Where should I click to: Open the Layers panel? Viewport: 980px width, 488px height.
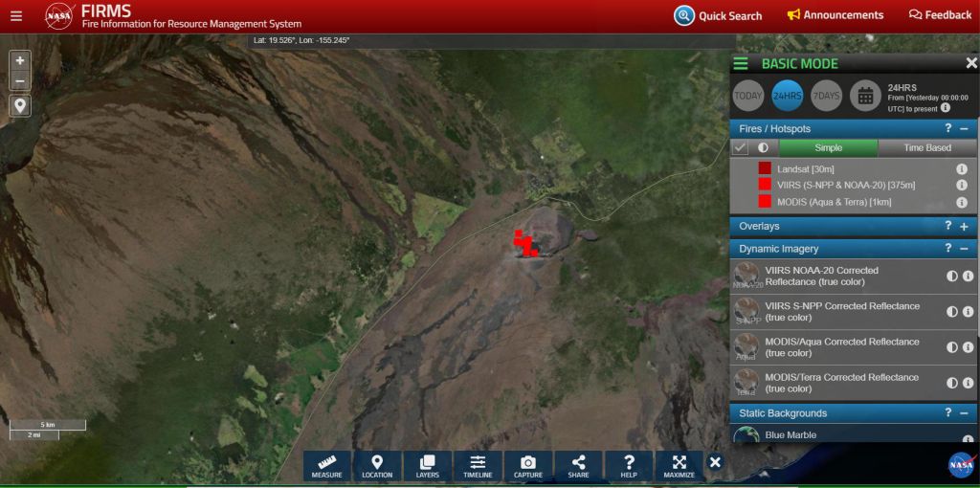(x=428, y=466)
